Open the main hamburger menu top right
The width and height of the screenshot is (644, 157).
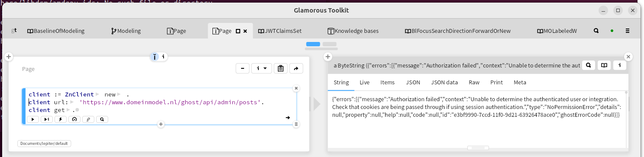point(628,31)
